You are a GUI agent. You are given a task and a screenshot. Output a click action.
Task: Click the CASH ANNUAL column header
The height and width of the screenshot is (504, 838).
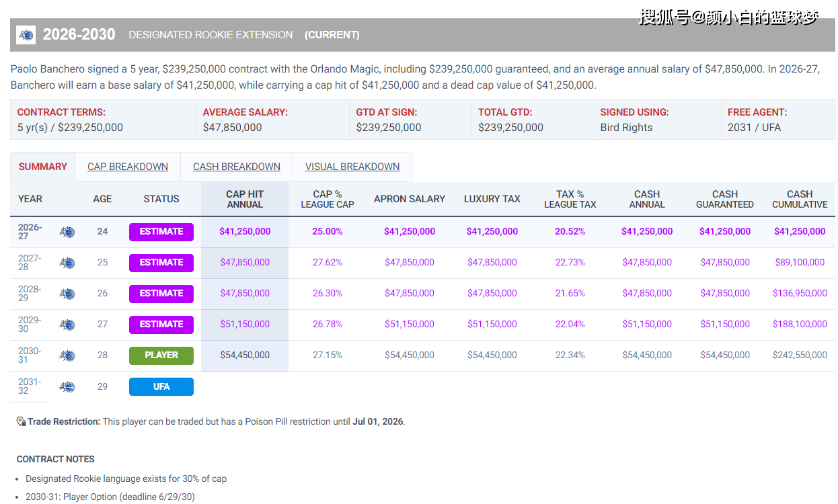tap(647, 199)
